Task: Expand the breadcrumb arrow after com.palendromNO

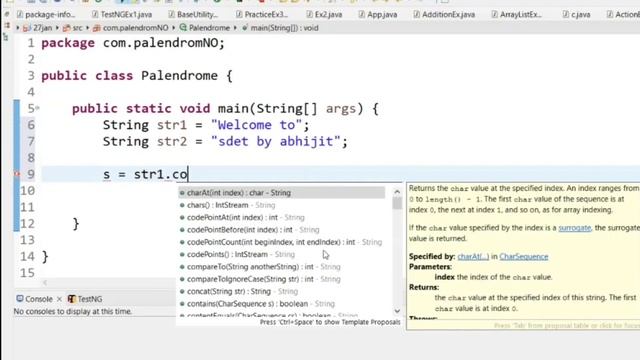Action: pos(173,28)
